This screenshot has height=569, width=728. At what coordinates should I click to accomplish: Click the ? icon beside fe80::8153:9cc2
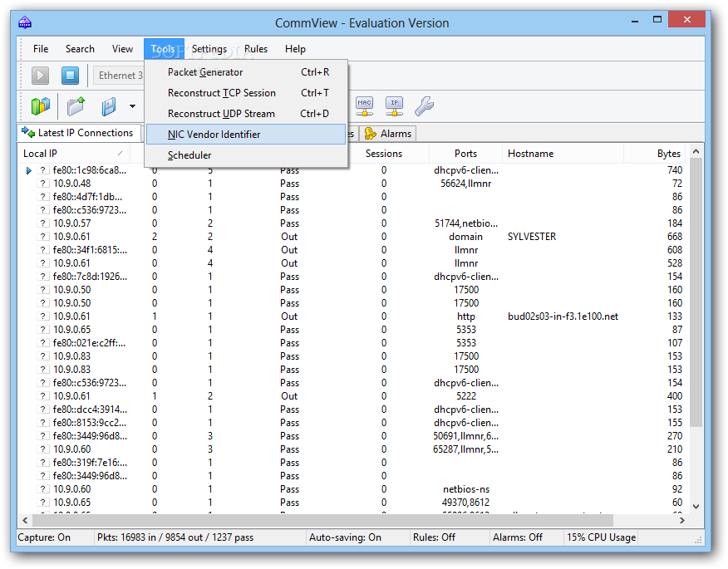coord(42,423)
